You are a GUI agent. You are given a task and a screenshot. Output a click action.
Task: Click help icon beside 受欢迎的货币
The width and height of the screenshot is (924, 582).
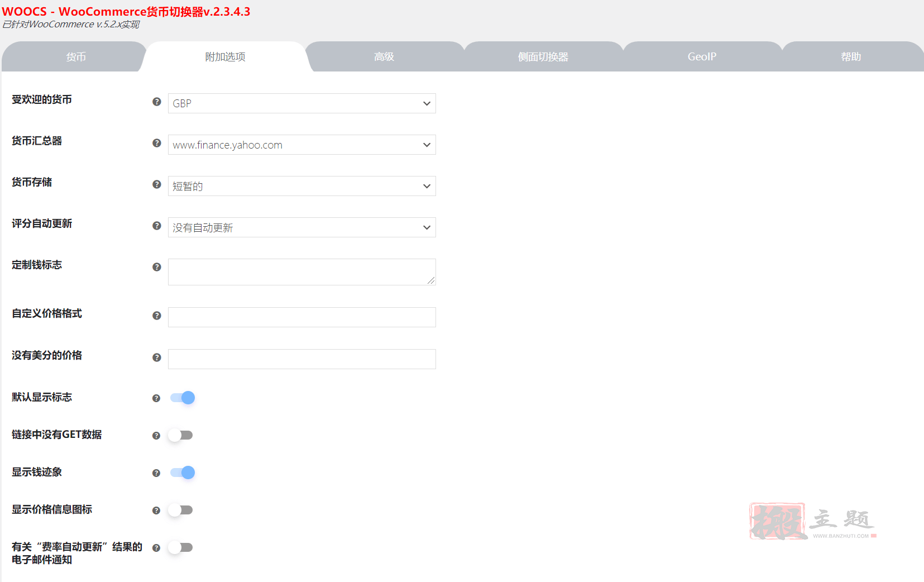click(x=157, y=102)
